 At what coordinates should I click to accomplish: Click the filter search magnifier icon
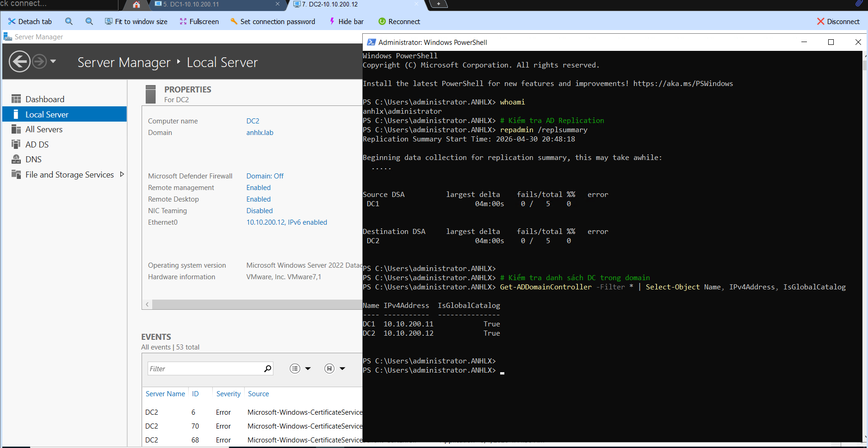(267, 368)
